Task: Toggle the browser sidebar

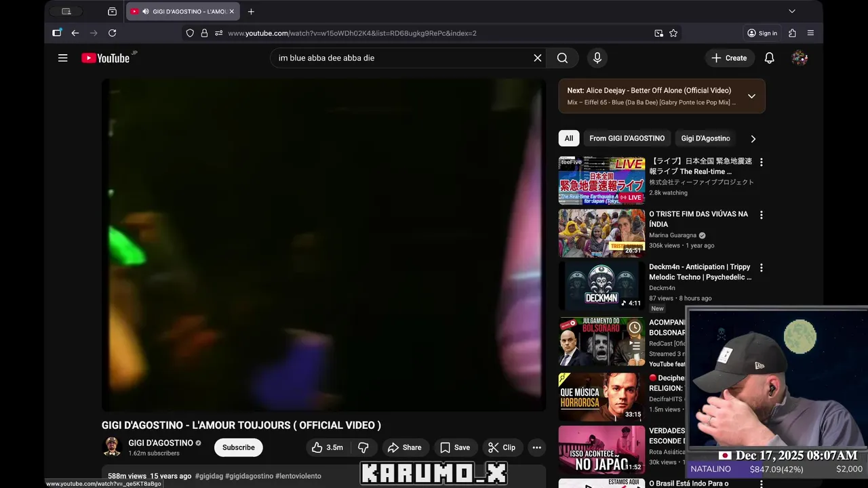Action: point(57,33)
